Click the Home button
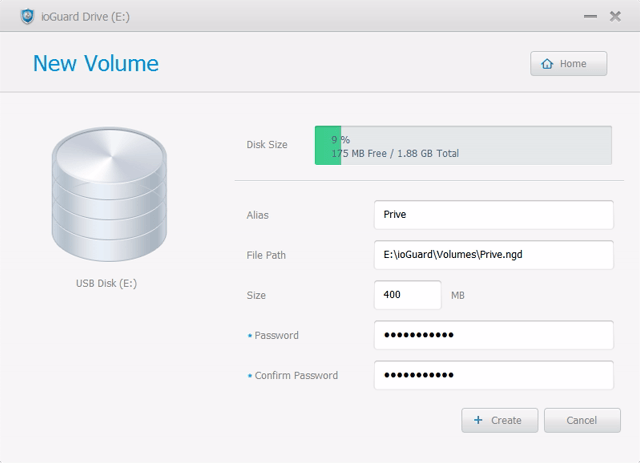This screenshot has height=463, width=640. tap(569, 63)
